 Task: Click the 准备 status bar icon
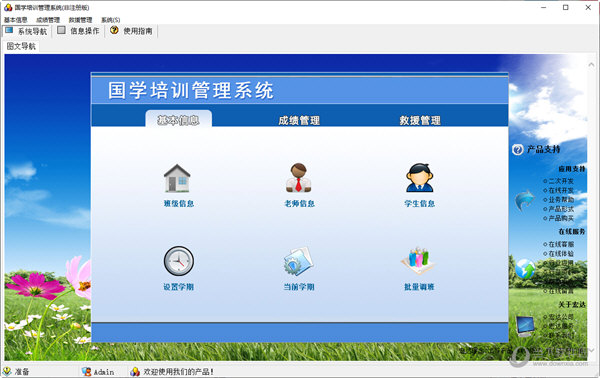(x=7, y=371)
